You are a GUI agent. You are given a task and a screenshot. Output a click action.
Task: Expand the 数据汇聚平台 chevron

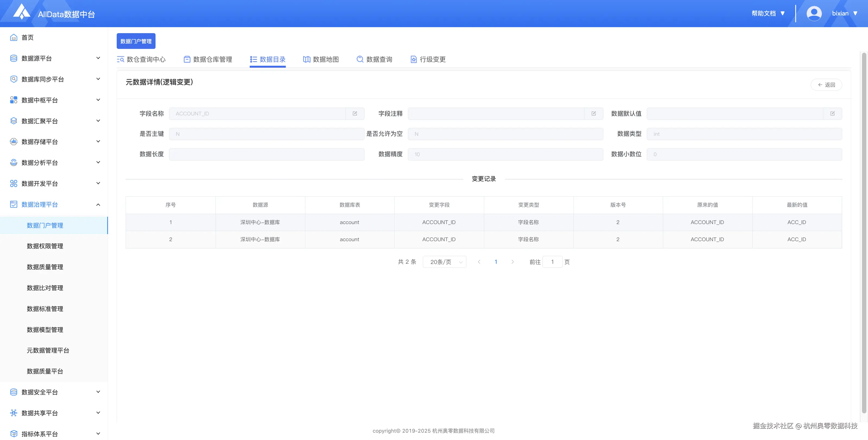99,121
